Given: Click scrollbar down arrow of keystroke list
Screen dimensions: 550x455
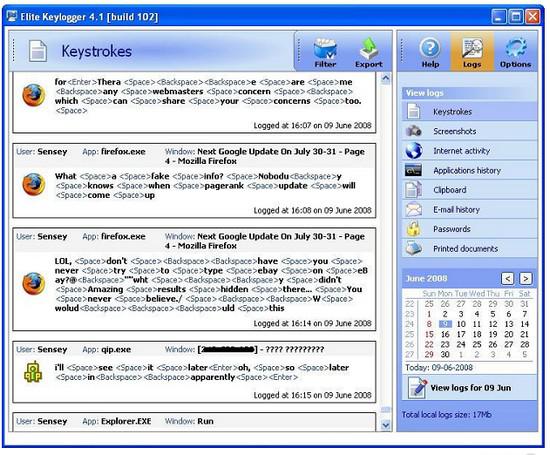Looking at the screenshot, I should pyautogui.click(x=385, y=425).
